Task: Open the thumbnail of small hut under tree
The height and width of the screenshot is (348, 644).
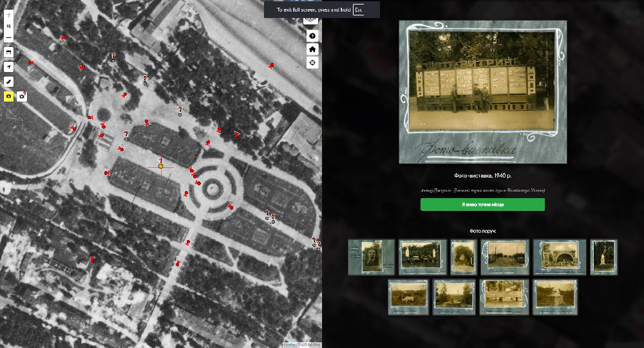Action: click(463, 257)
